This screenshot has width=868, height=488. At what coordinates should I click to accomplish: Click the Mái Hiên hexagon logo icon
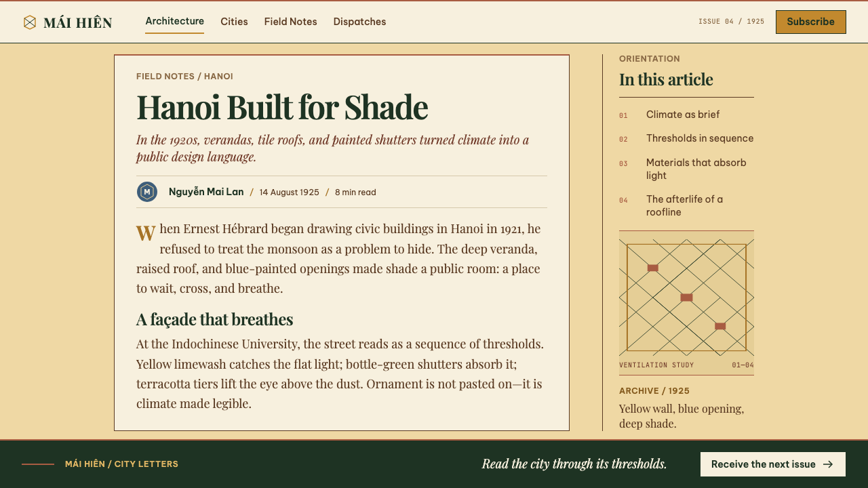pos(30,22)
